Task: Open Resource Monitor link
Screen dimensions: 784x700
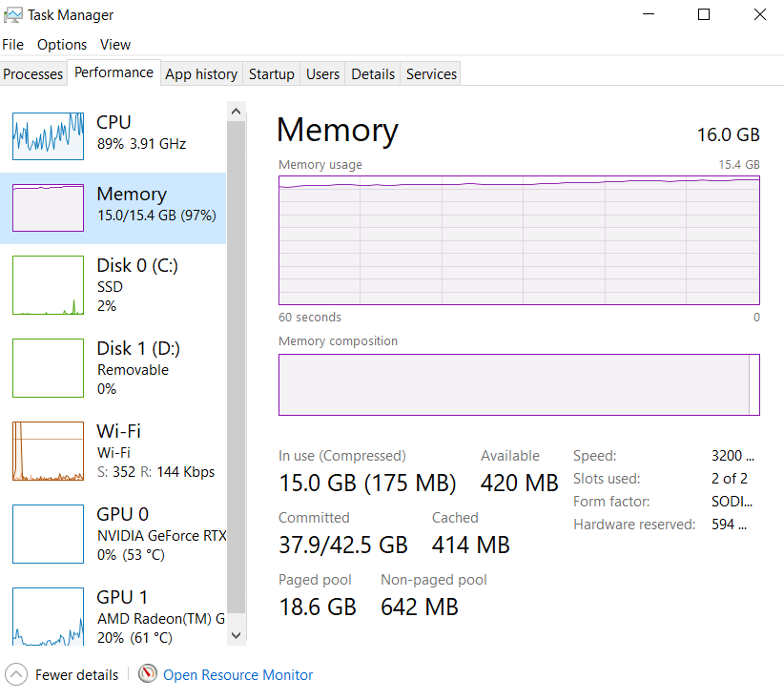Action: coord(237,675)
